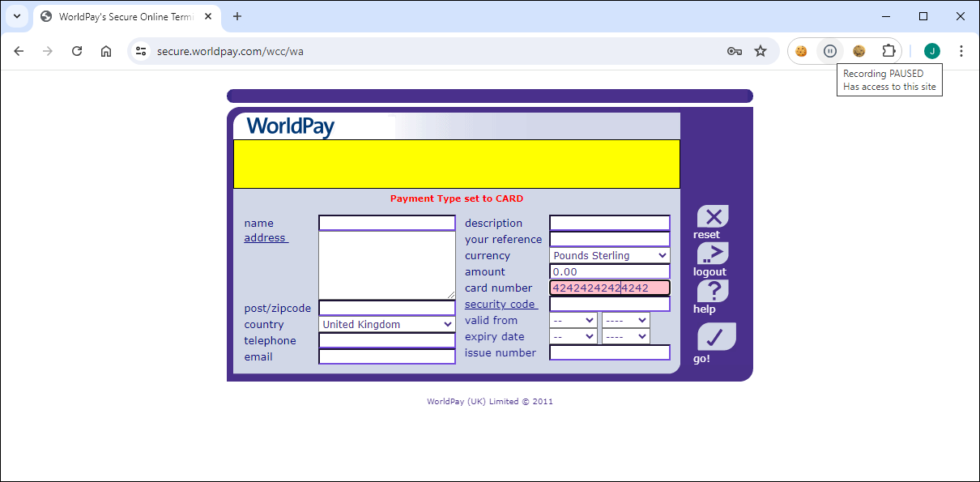The image size is (980, 482).
Task: Click the WorldPay logo
Action: point(290,126)
